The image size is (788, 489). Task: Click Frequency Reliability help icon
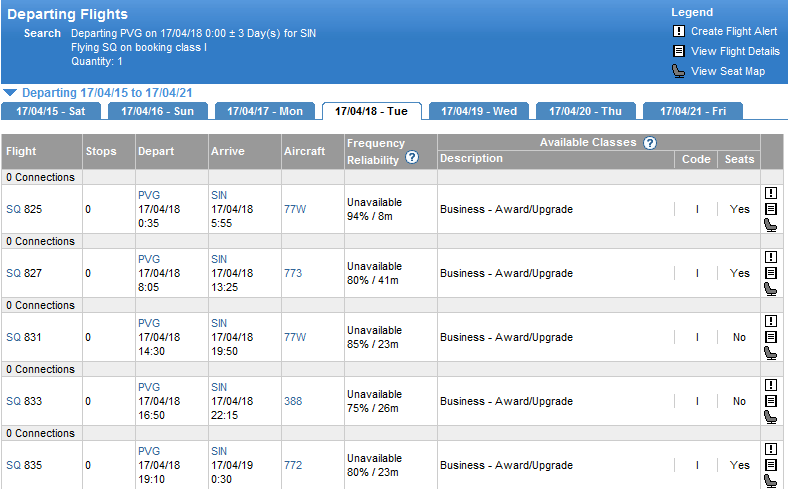411,159
